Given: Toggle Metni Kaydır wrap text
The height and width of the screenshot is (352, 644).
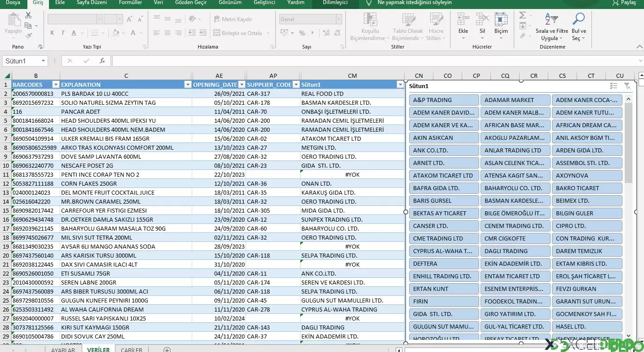Looking at the screenshot, I should coord(233,19).
